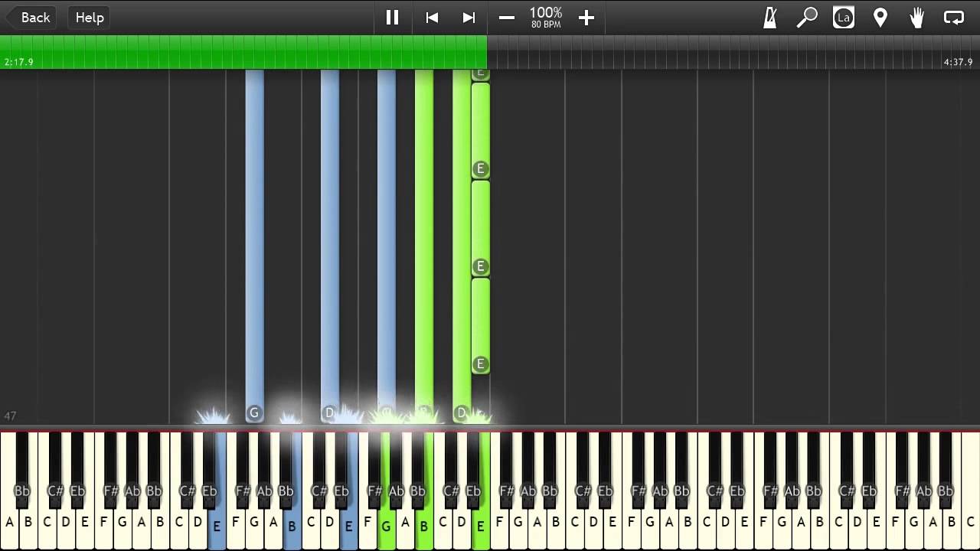Screen dimensions: 980x551
Task: Open the Help menu
Action: coord(90,17)
